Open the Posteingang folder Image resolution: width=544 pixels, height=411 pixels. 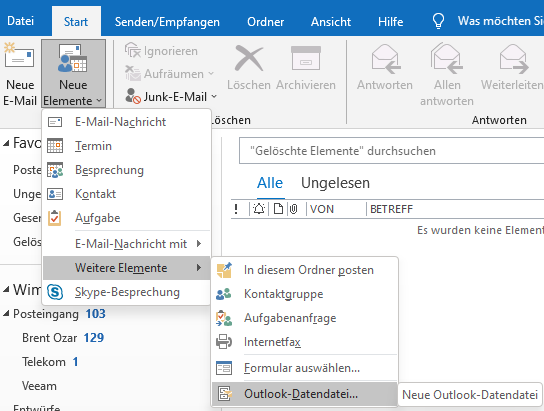(x=45, y=314)
